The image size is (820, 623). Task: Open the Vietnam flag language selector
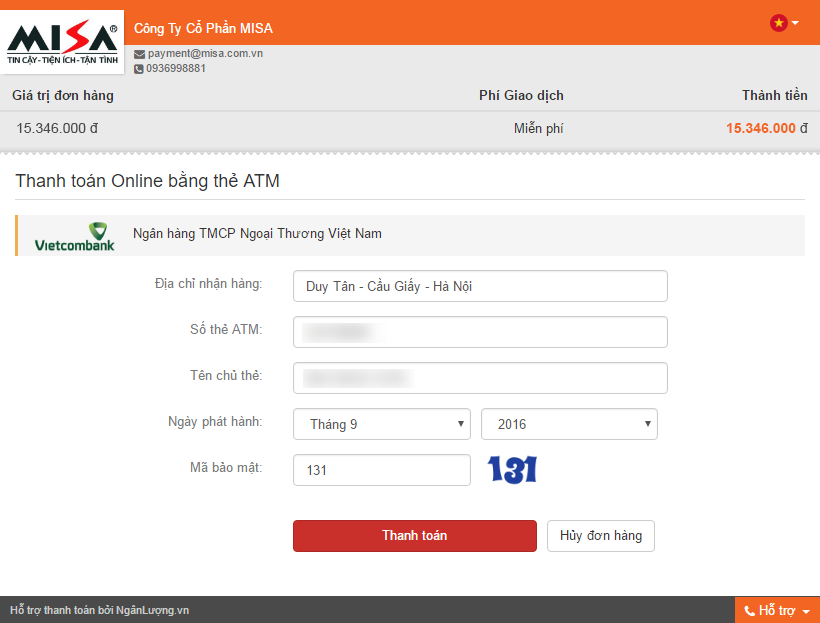click(784, 23)
